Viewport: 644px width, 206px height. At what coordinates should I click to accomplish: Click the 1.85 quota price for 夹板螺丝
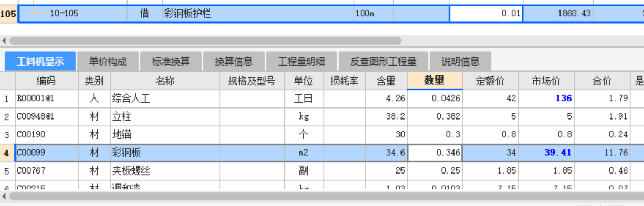click(x=490, y=171)
